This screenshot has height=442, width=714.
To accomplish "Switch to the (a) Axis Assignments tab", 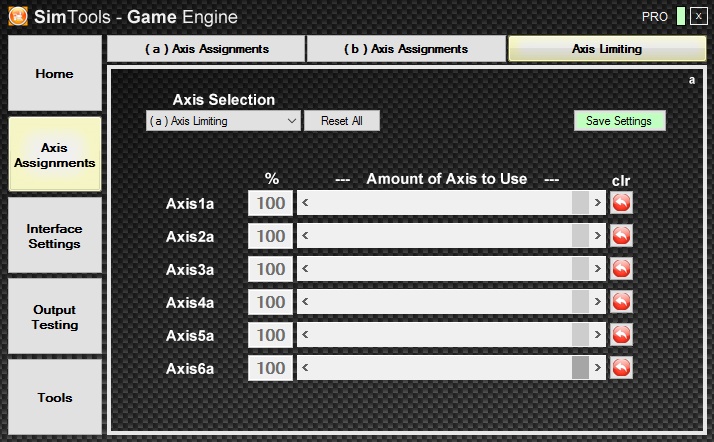I will click(x=206, y=49).
